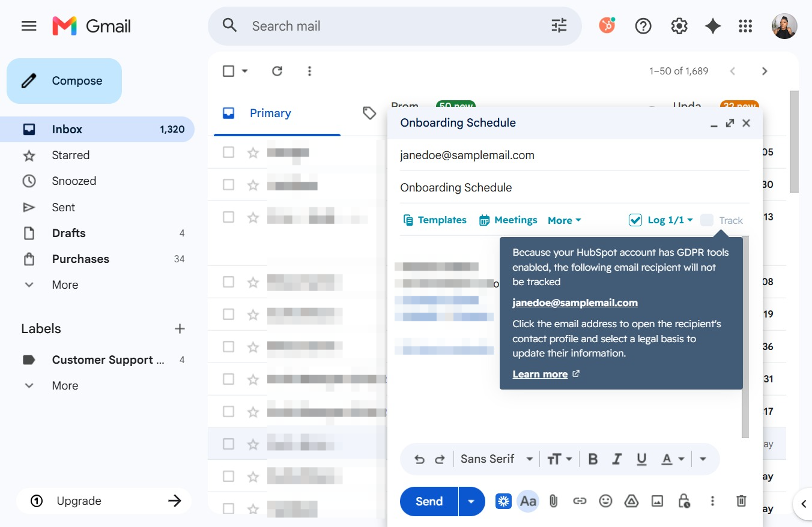The image size is (812, 527).
Task: Discard the draft with trash icon
Action: (742, 501)
